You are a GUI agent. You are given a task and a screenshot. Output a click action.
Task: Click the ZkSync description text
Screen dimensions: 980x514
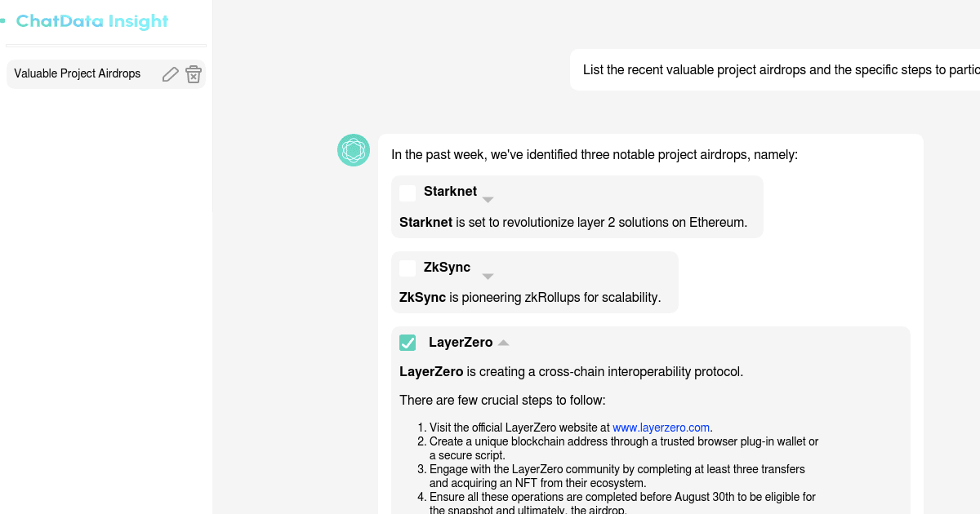click(x=529, y=297)
